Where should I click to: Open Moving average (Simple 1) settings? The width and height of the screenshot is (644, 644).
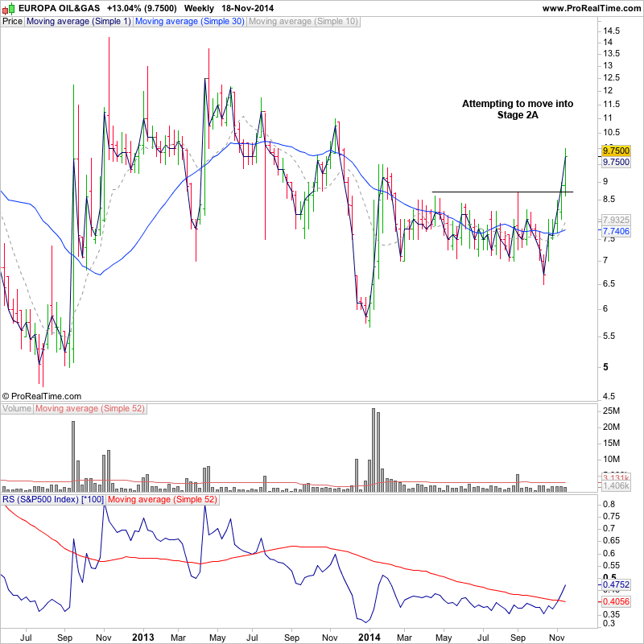coord(78,22)
